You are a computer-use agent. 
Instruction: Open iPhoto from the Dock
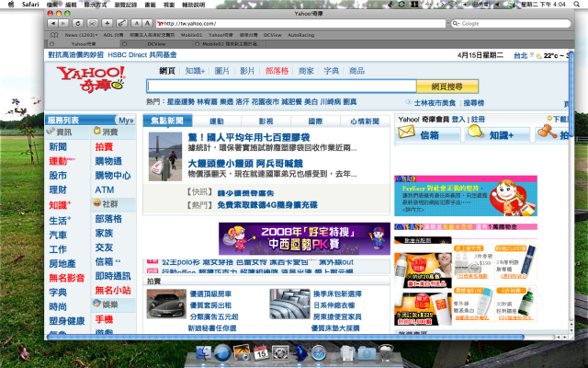click(x=242, y=353)
